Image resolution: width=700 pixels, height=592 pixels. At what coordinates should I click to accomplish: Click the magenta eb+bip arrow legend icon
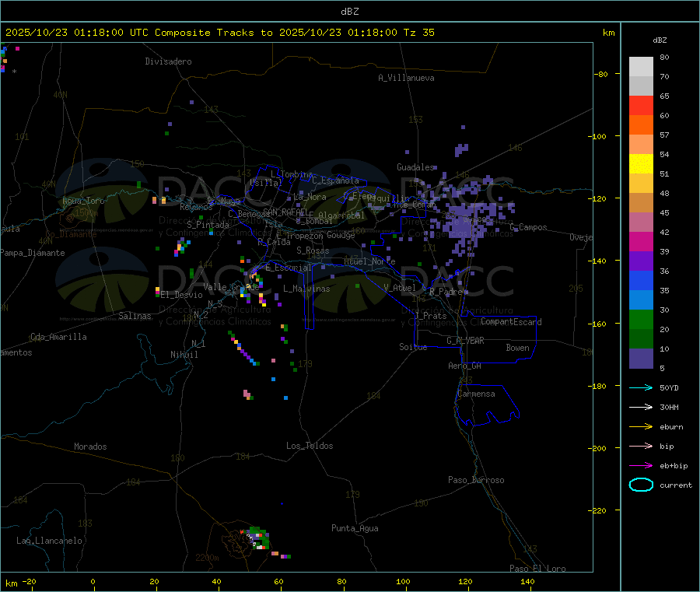point(641,465)
